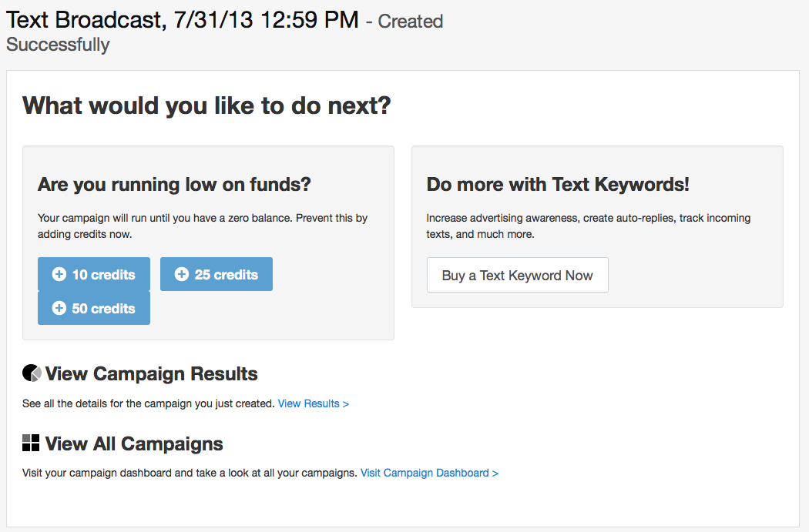Choose the 25 credits option
Viewport: 809px width, 532px height.
217,275
